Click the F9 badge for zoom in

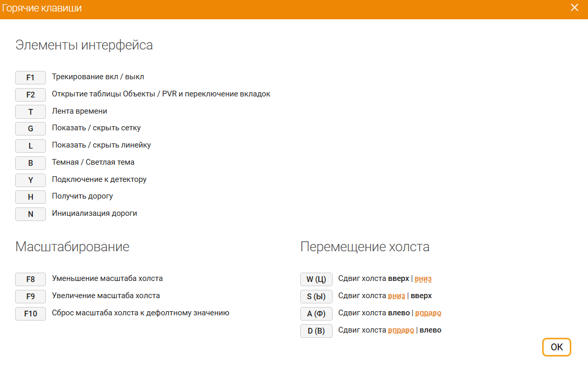point(30,296)
